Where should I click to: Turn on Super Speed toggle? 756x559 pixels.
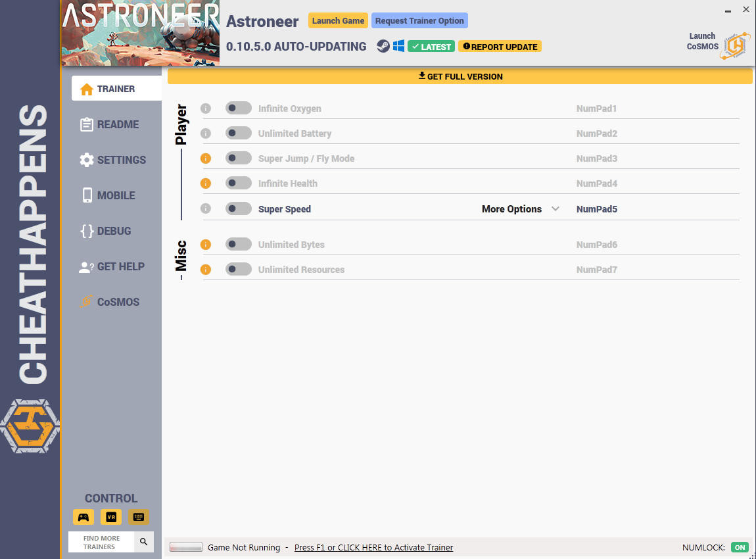tap(239, 208)
